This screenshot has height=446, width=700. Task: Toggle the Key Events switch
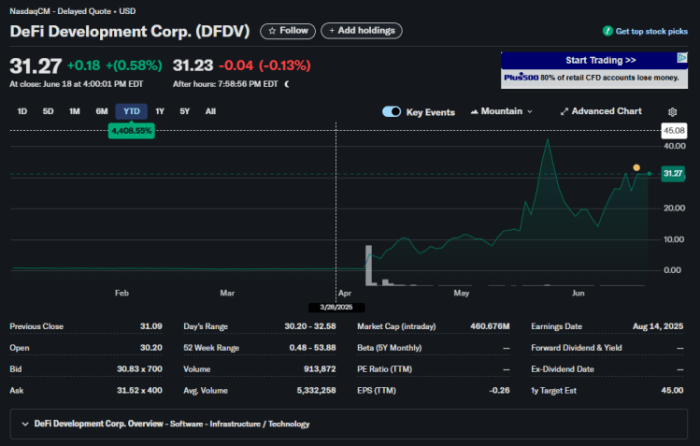click(392, 111)
